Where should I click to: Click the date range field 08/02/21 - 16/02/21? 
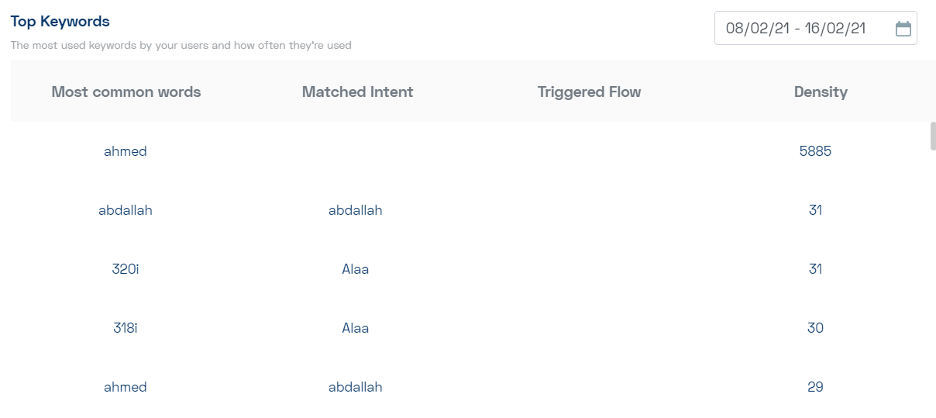[x=815, y=28]
